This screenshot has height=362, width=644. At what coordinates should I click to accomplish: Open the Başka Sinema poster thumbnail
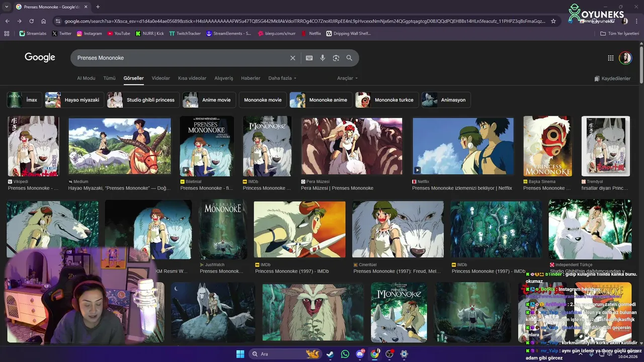click(x=548, y=146)
